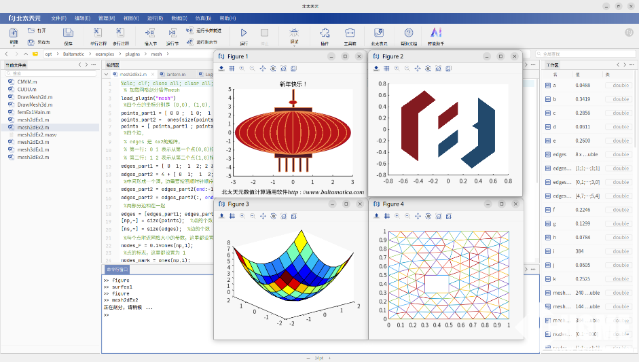Select DrawMesh3d.m in the file list
Screen dimensions: 639x364
point(35,105)
